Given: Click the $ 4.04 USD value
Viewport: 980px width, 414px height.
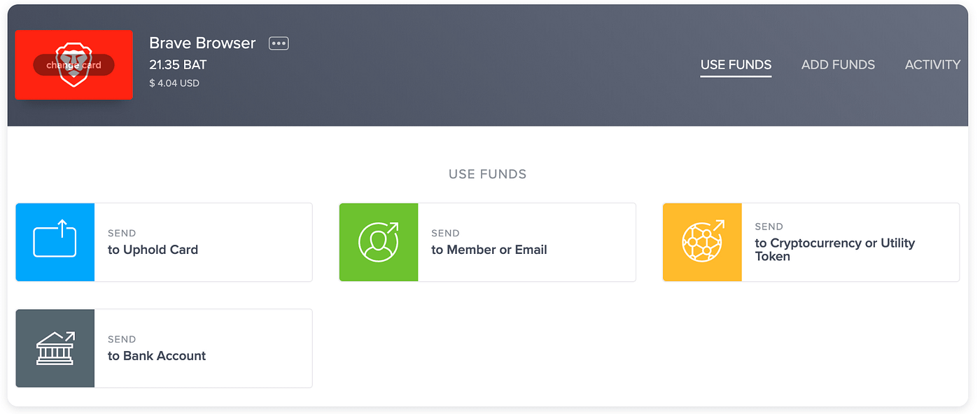Looking at the screenshot, I should [174, 83].
